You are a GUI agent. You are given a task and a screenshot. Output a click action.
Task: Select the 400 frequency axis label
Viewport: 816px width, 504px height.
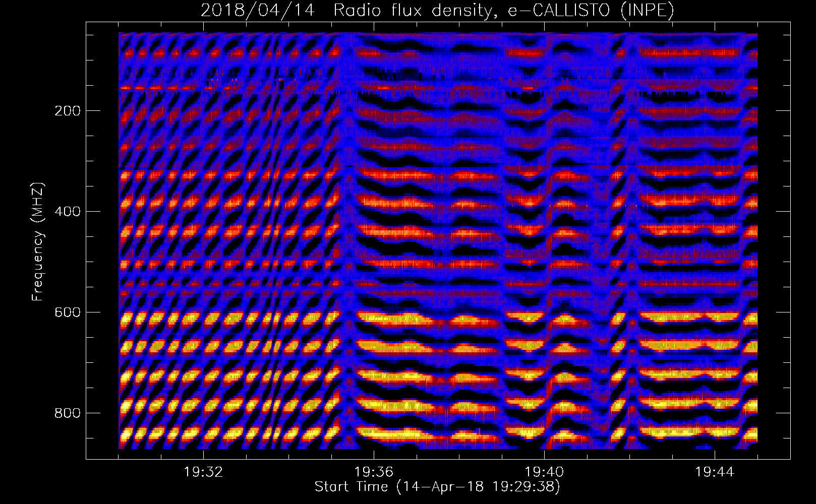(67, 211)
